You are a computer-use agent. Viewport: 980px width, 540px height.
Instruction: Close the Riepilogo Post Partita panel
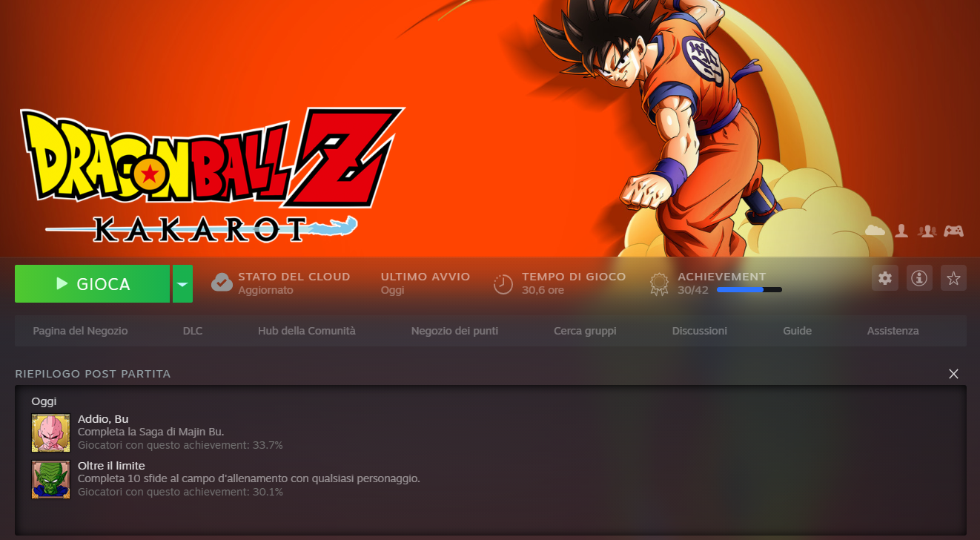(x=953, y=374)
